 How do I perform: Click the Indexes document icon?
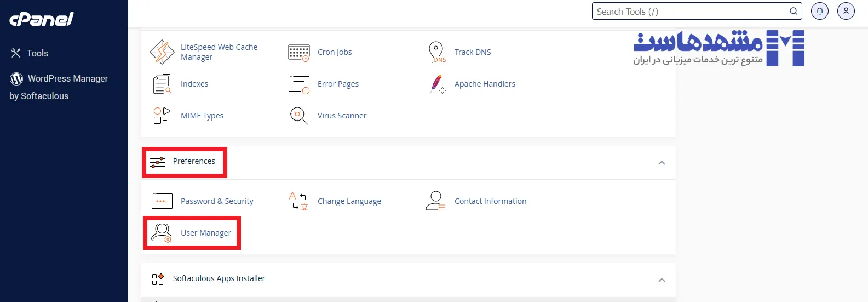click(162, 84)
